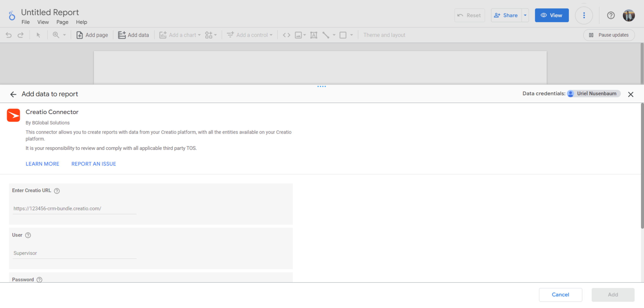Select the rectangle shape tool

point(343,35)
